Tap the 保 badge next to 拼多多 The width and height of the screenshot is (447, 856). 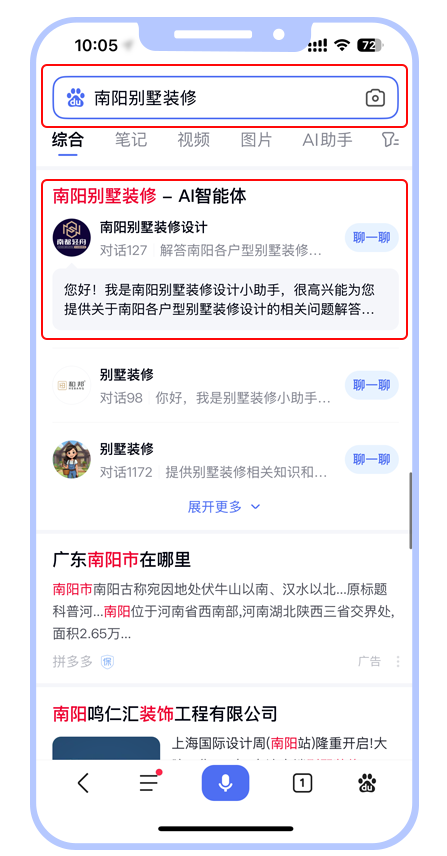(107, 662)
